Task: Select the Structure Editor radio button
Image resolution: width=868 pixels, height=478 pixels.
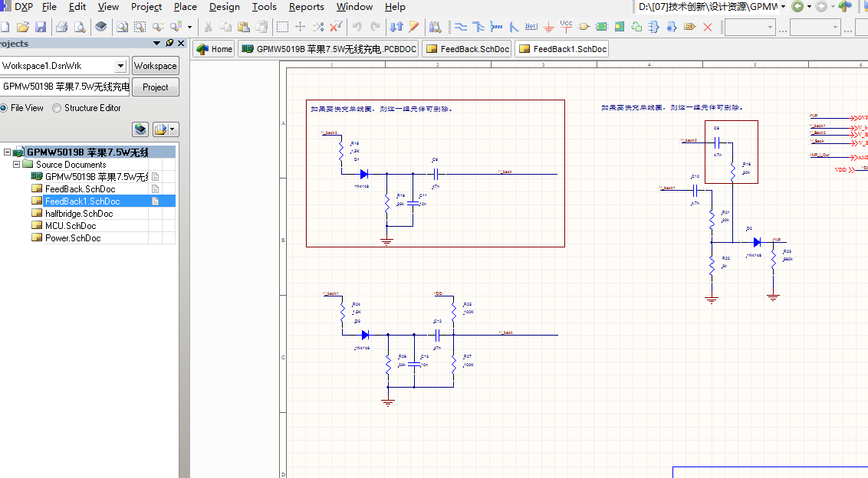Action: pos(57,108)
